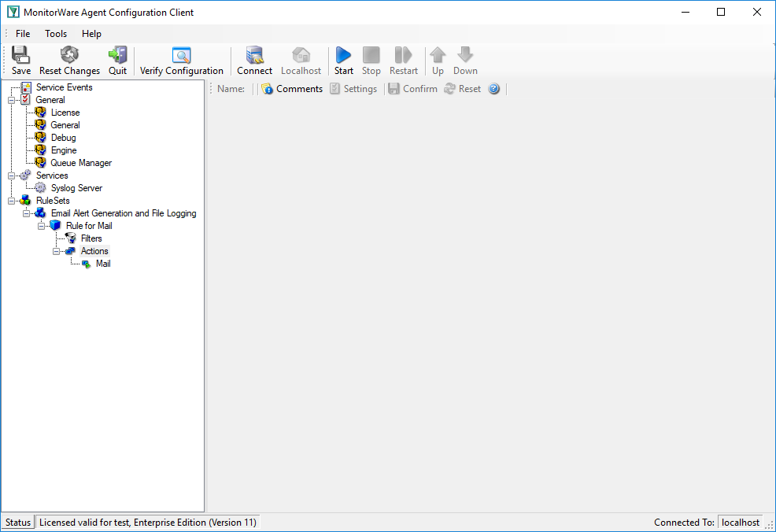776x532 pixels.
Task: Select the Services label
Action: (52, 175)
